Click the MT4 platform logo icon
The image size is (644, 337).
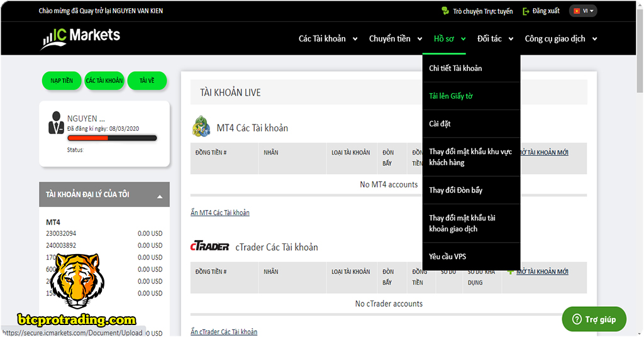[x=201, y=127]
